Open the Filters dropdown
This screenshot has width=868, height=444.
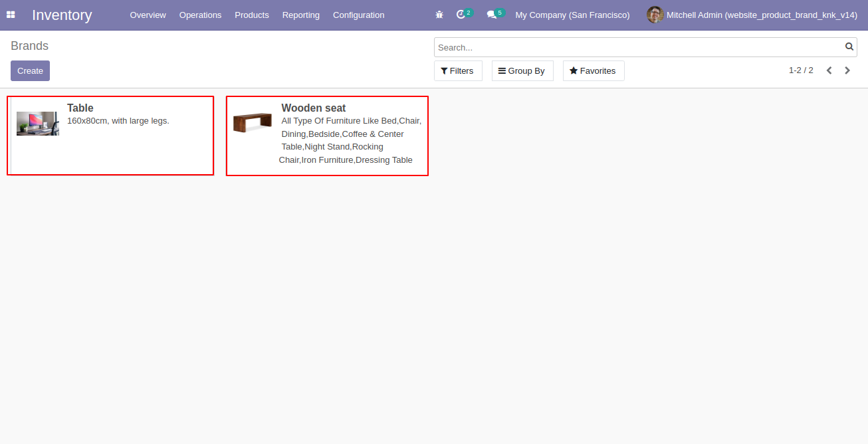(458, 70)
